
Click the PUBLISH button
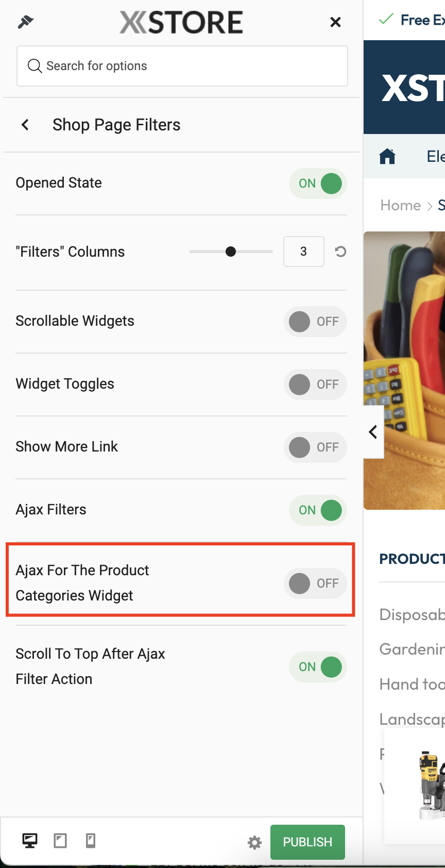click(307, 842)
